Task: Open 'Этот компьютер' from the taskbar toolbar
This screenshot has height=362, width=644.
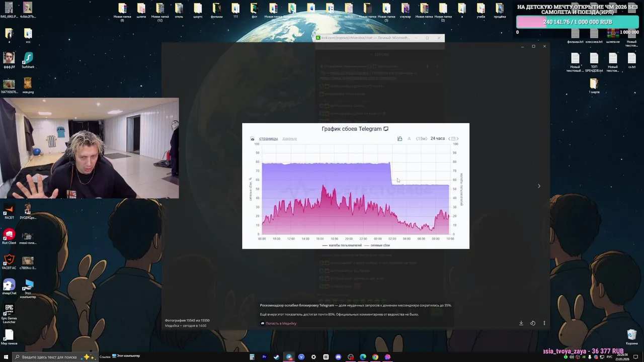Action: point(126,356)
